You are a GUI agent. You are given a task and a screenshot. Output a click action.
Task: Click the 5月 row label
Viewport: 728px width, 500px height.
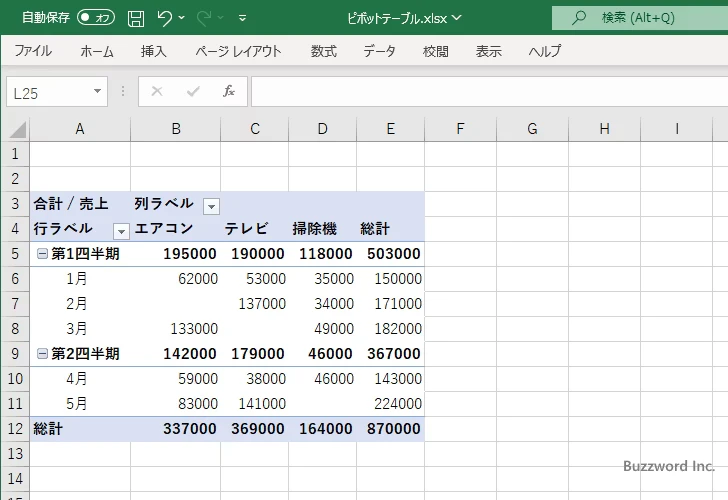[77, 403]
